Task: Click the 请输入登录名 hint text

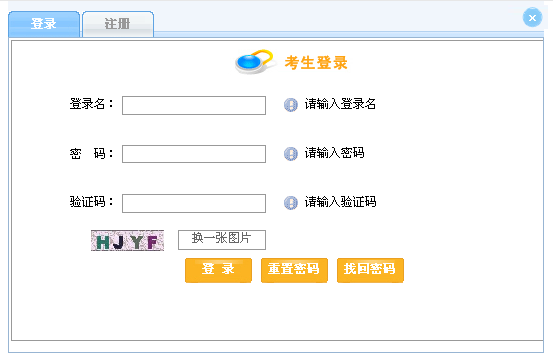Action: tap(340, 104)
